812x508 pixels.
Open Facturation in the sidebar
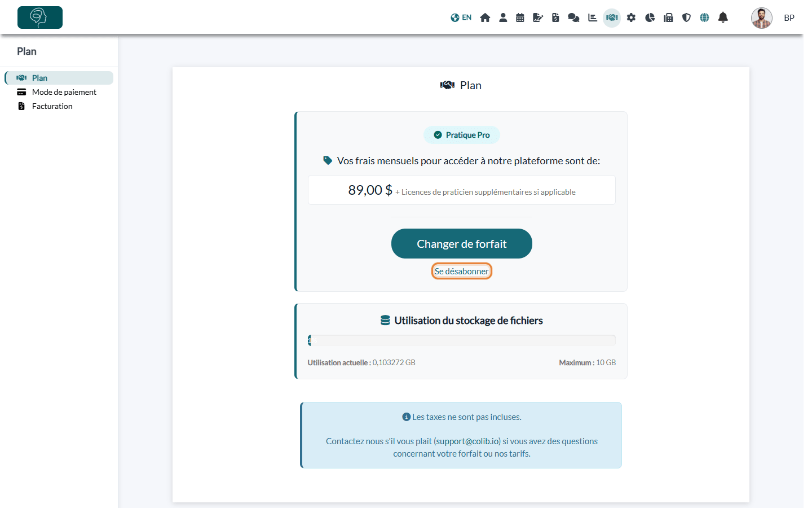click(x=59, y=106)
